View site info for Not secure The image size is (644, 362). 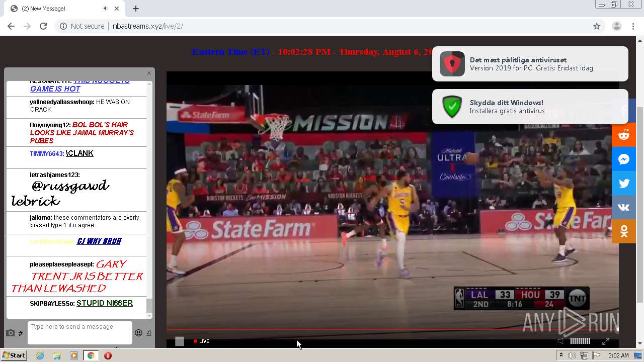coord(83,26)
